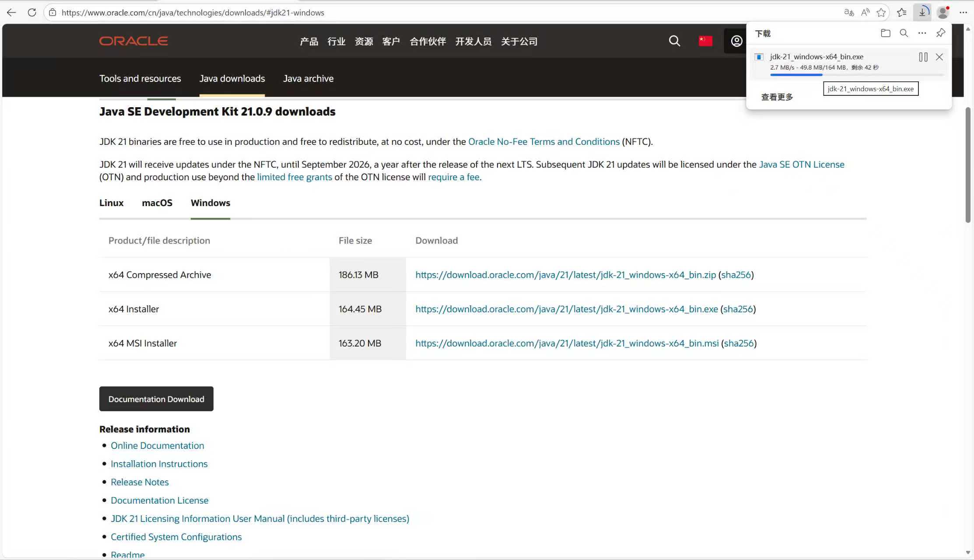Switch to the Linux tab
Viewport: 974px width, 560px height.
point(111,203)
